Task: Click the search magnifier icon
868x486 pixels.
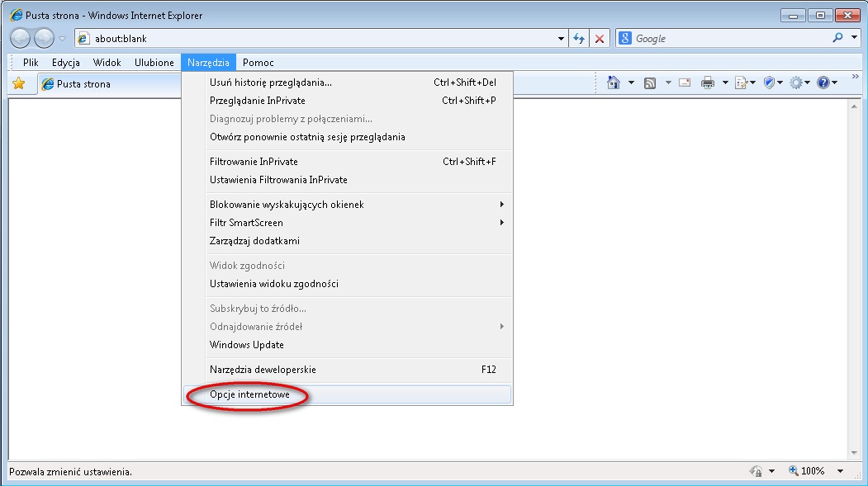Action: tap(838, 38)
